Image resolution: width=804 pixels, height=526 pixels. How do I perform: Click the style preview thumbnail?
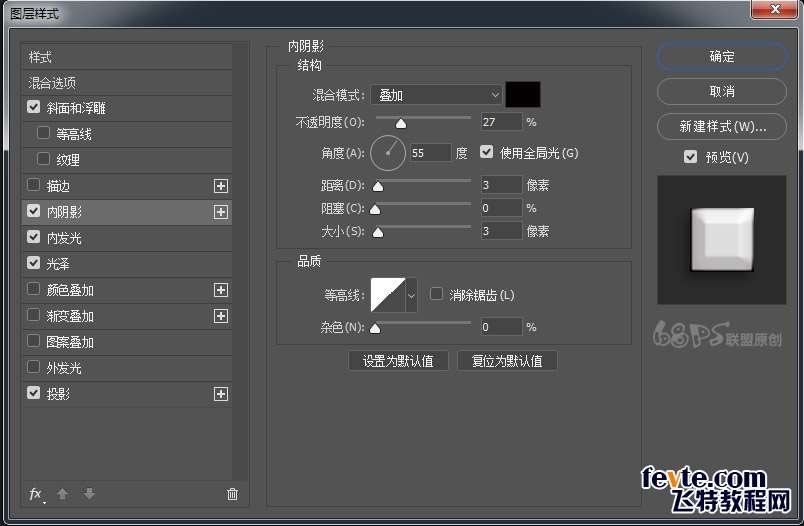click(x=721, y=240)
